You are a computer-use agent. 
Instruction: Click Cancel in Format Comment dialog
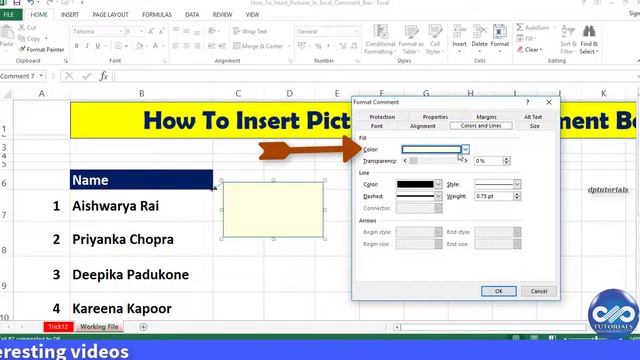tap(539, 291)
